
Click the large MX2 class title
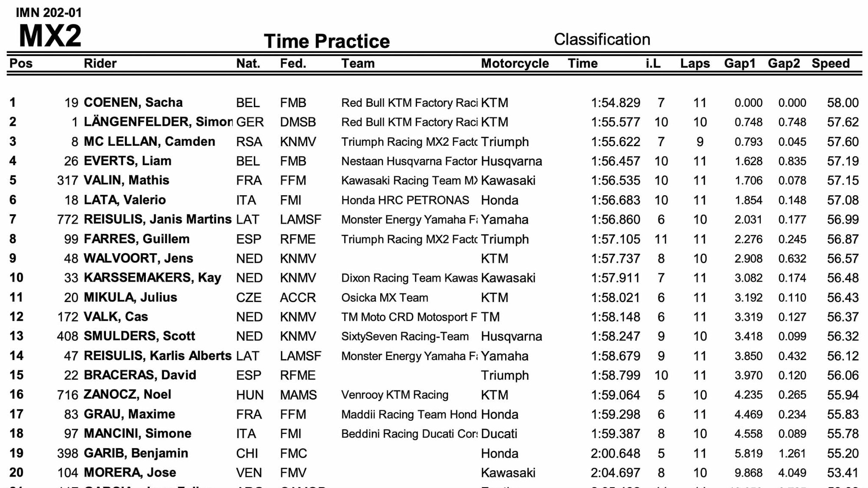(50, 36)
